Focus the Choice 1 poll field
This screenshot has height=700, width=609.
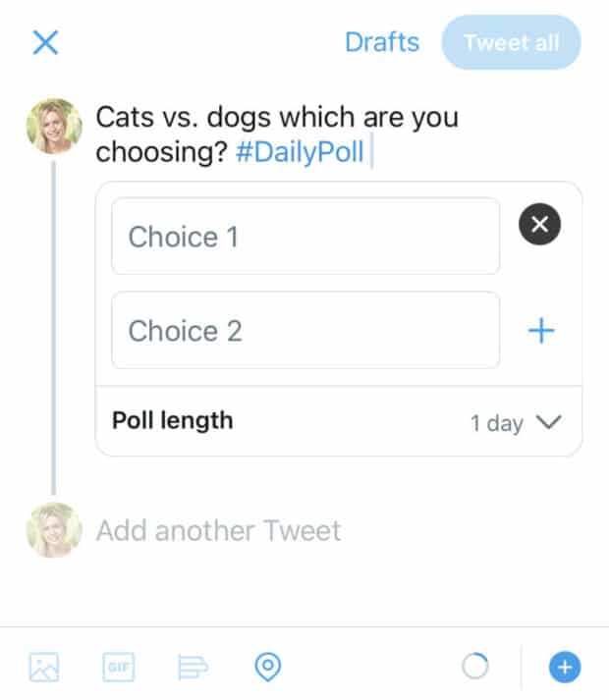point(304,237)
